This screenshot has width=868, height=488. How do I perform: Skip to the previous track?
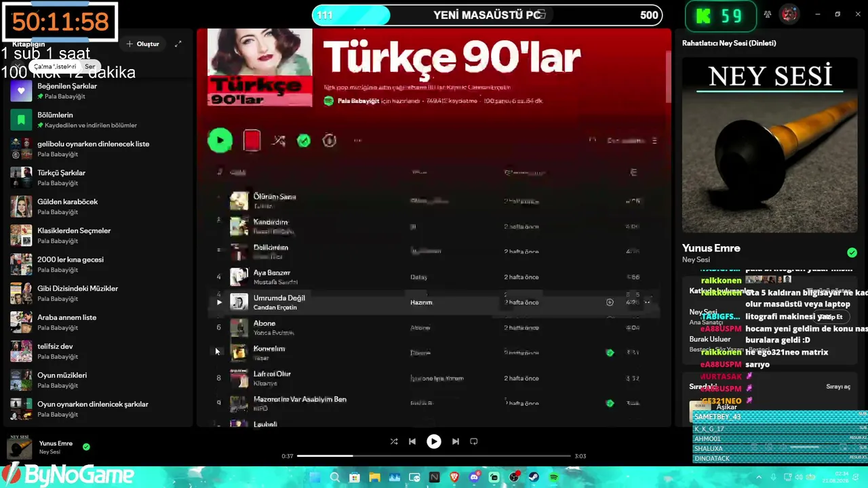(x=412, y=441)
